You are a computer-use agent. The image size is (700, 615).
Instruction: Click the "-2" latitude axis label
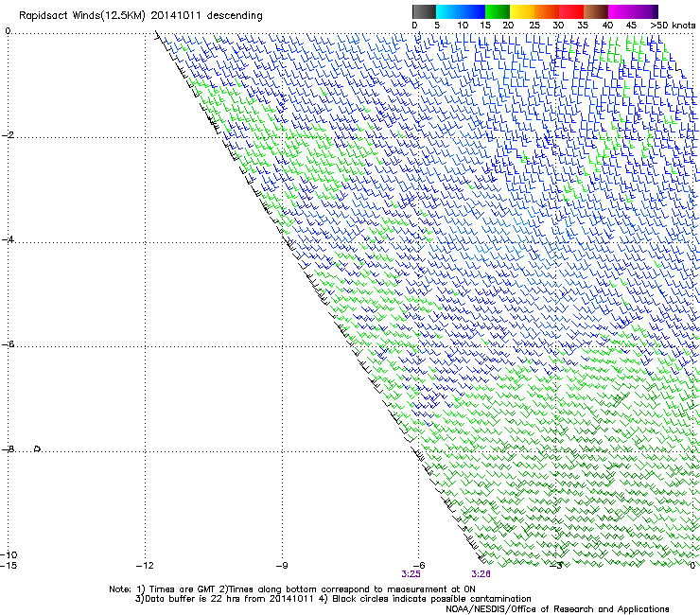coord(8,135)
